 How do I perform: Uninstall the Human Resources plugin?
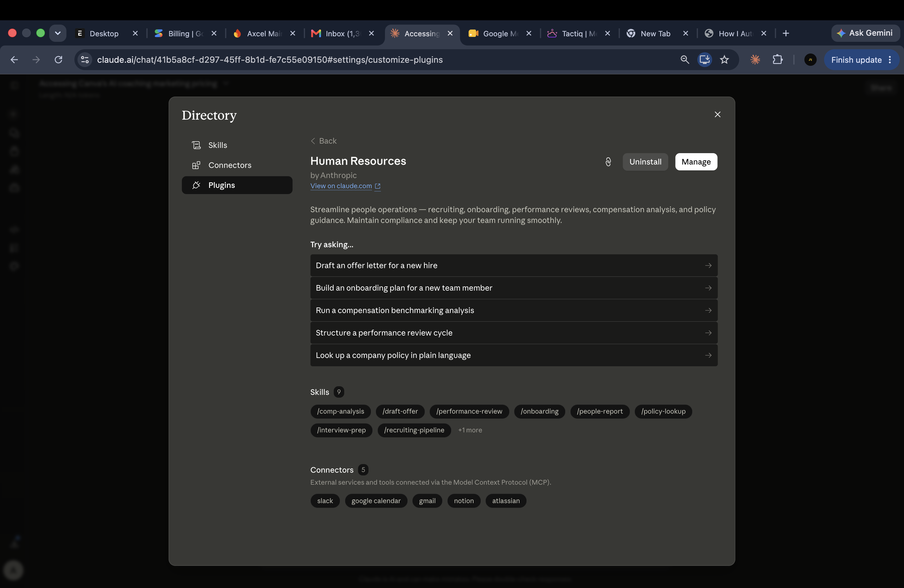645,162
